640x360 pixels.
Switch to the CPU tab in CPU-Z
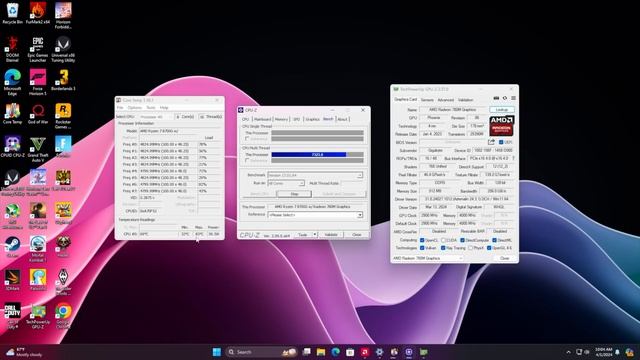click(245, 119)
